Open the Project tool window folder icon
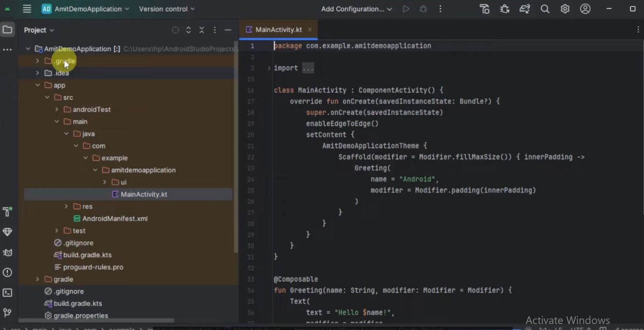Screen dimensions: 644x330 point(7,29)
